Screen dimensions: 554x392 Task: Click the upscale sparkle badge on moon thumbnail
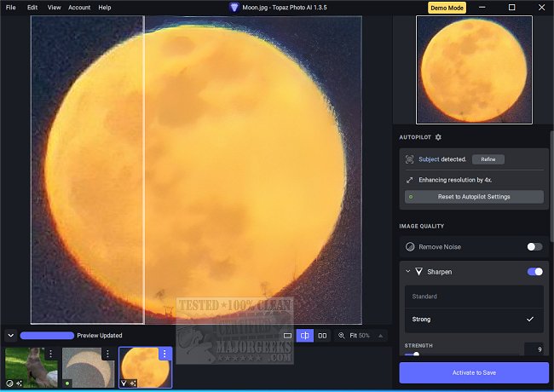[x=133, y=383]
